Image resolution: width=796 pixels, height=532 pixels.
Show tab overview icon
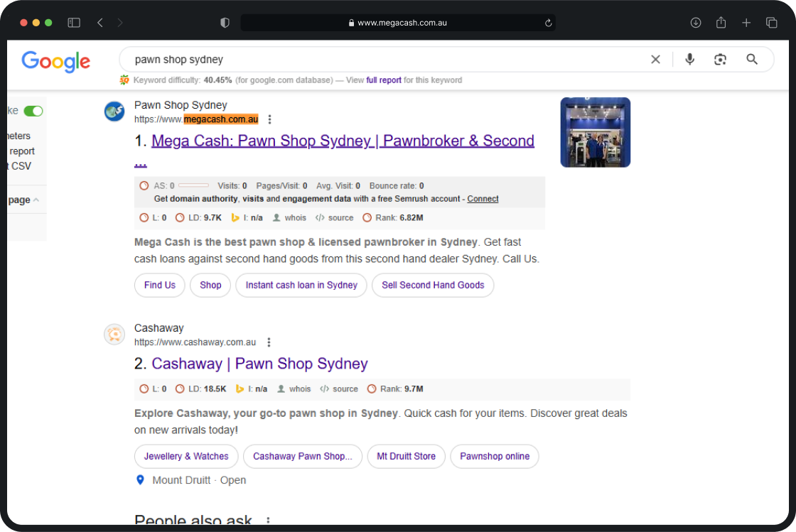[772, 22]
